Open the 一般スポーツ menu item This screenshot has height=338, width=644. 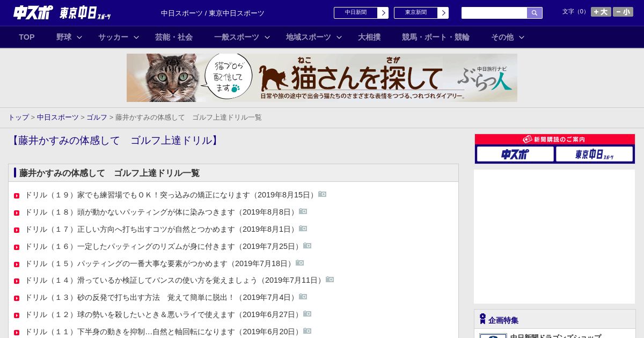click(x=237, y=37)
